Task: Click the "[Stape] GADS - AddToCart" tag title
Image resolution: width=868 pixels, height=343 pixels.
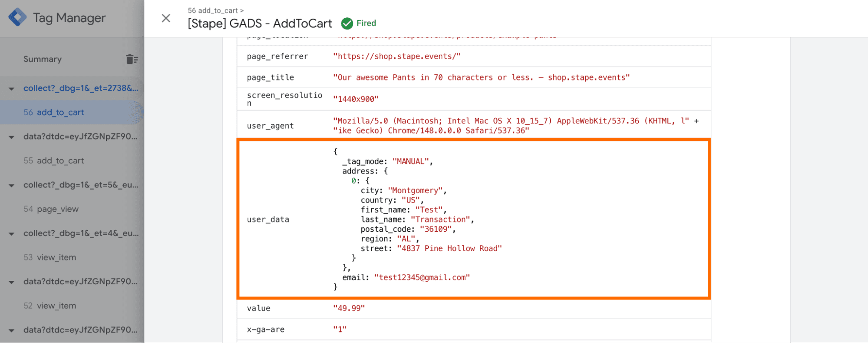Action: coord(260,23)
